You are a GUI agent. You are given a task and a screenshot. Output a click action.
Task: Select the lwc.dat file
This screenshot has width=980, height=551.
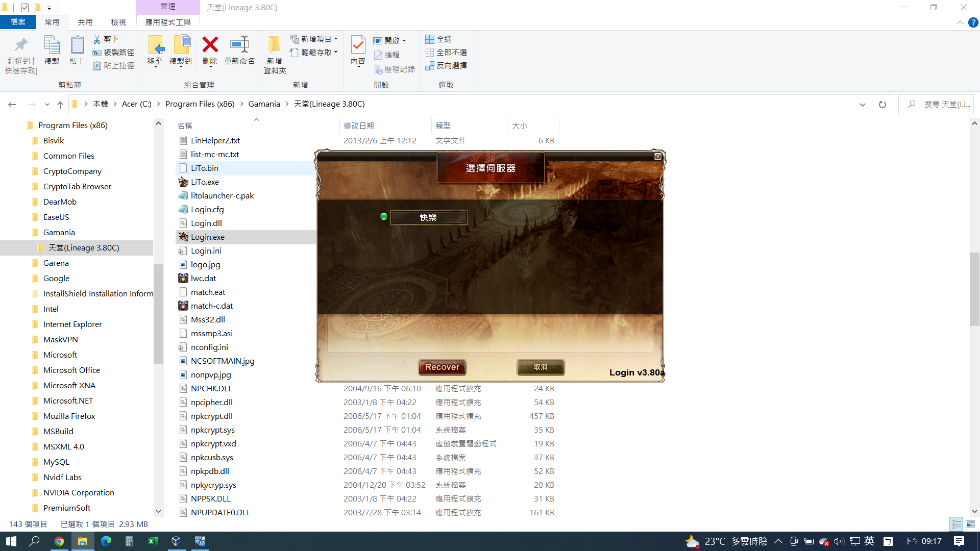tap(203, 278)
